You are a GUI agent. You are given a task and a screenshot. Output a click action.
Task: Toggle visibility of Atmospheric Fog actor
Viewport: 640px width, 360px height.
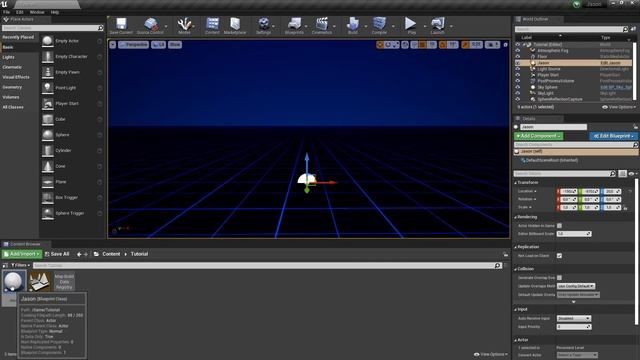click(x=518, y=51)
